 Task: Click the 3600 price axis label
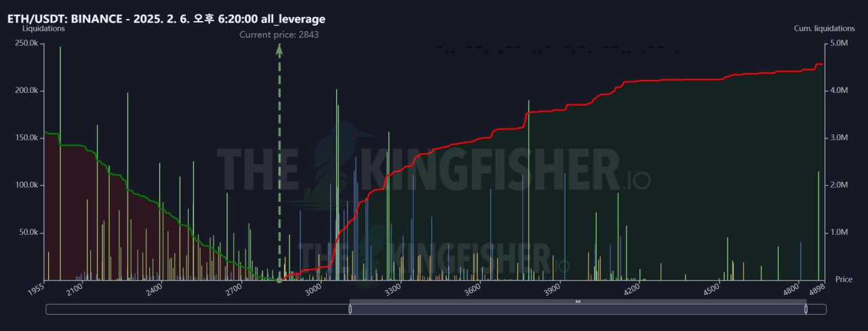(x=471, y=290)
